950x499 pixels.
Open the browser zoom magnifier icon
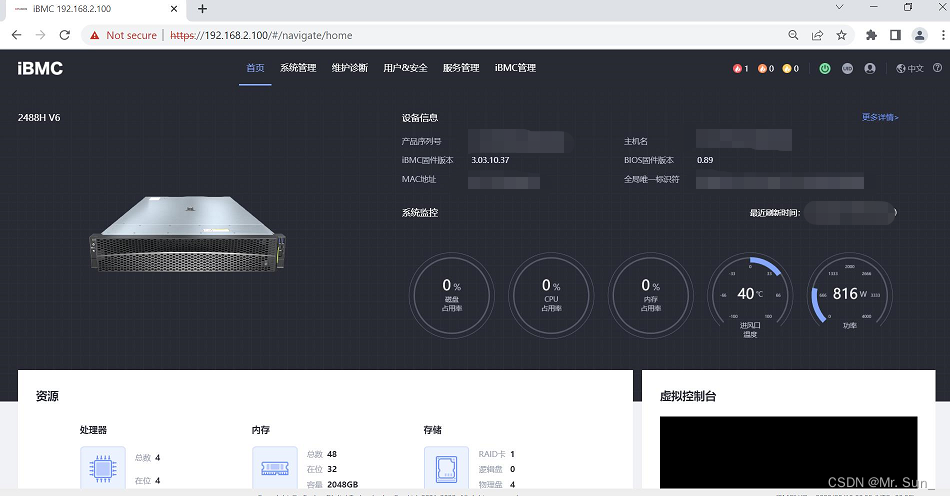tap(793, 35)
